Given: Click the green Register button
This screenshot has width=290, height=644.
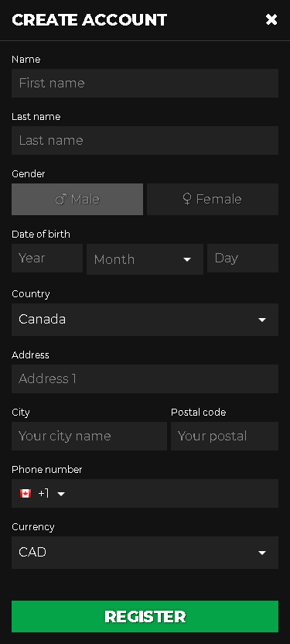Looking at the screenshot, I should tap(145, 616).
